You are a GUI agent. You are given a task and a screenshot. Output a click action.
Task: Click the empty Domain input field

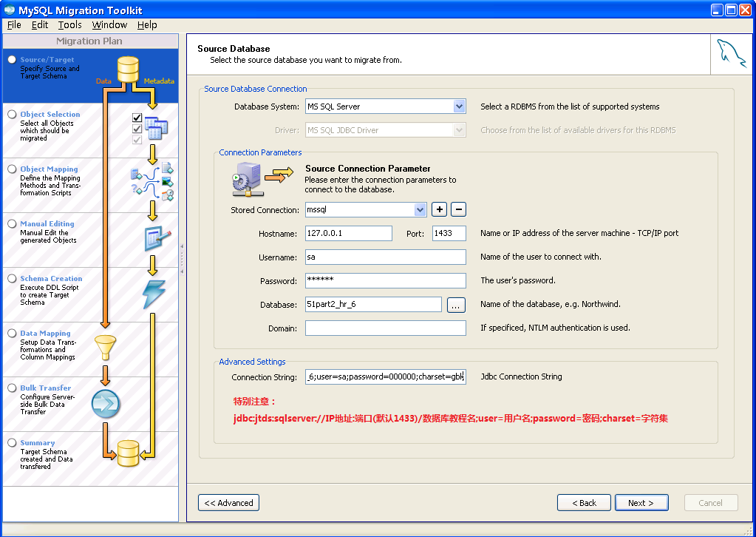tap(386, 328)
